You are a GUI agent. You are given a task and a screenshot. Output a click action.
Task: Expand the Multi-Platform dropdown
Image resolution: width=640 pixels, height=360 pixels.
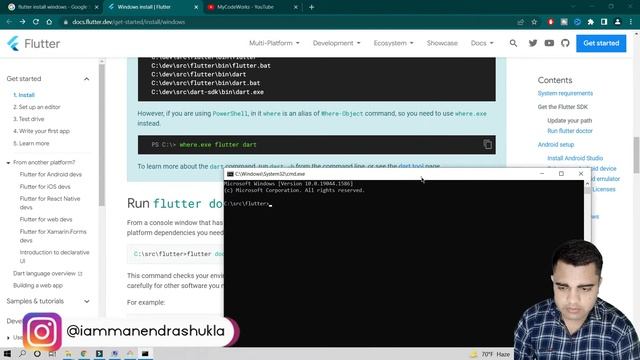[274, 43]
